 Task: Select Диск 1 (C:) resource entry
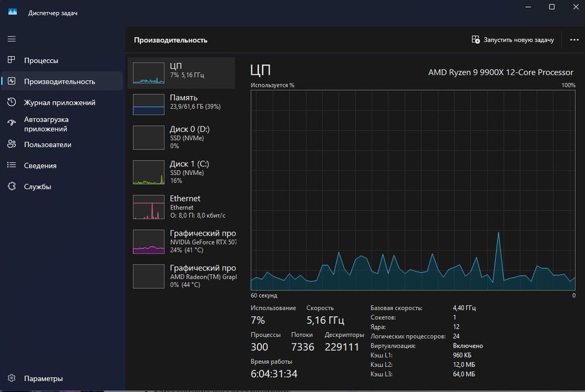click(x=181, y=172)
